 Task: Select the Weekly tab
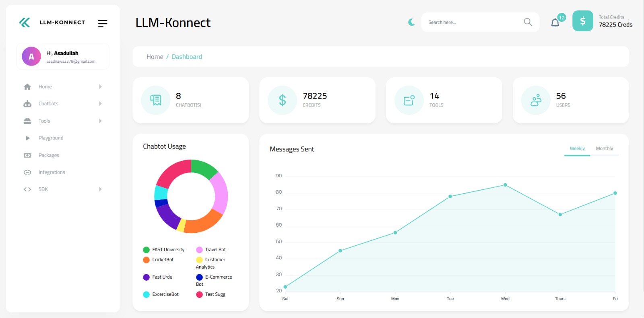pos(577,149)
